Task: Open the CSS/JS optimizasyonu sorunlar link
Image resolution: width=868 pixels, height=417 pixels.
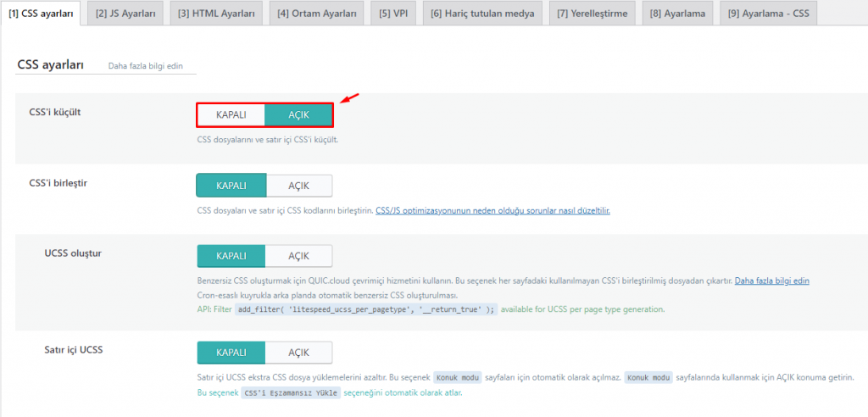Action: (x=492, y=210)
